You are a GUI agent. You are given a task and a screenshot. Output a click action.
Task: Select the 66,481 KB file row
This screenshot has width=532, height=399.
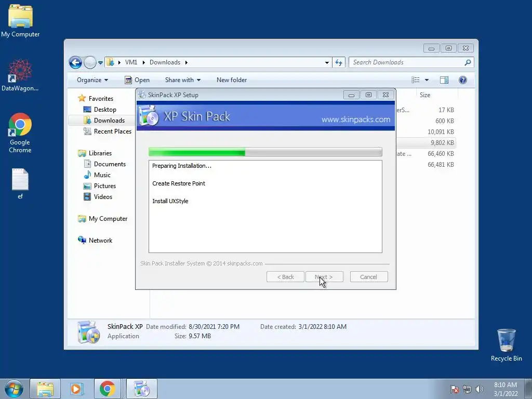click(426, 165)
